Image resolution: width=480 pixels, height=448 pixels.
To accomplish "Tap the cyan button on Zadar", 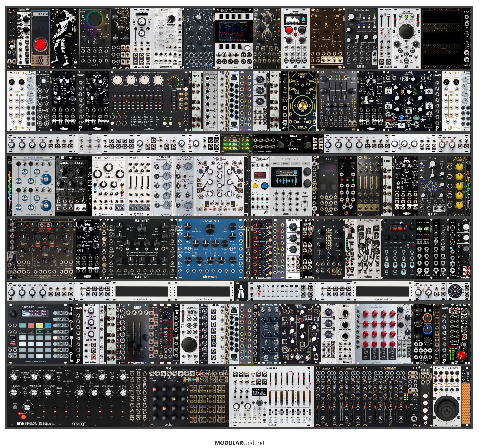I will [x=303, y=19].
